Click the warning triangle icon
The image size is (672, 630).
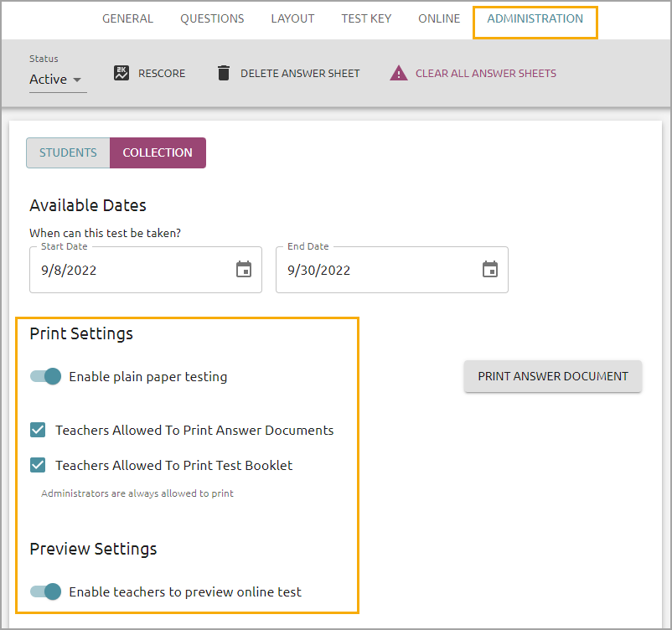pos(399,73)
